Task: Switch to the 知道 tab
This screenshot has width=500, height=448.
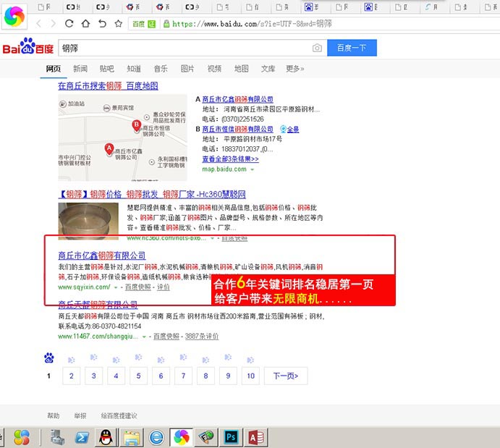Action: coord(134,69)
